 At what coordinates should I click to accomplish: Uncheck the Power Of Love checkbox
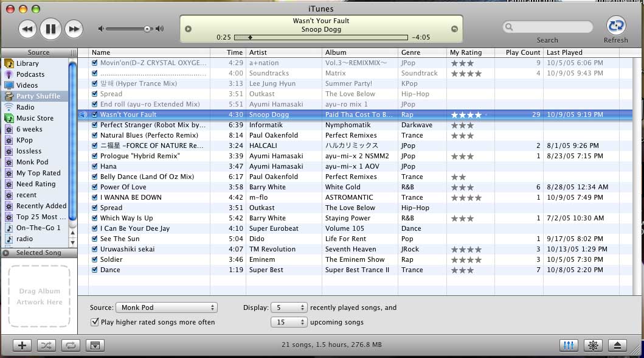[x=95, y=187]
